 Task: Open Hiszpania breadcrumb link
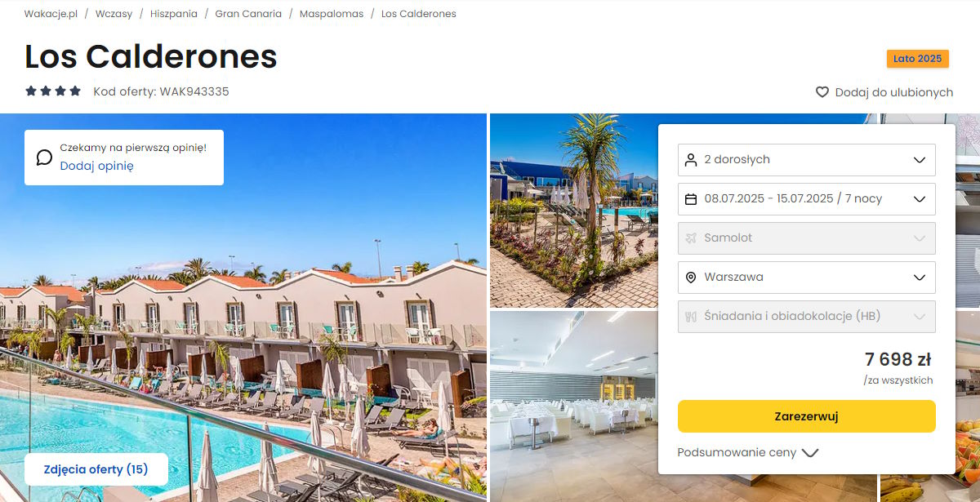174,14
